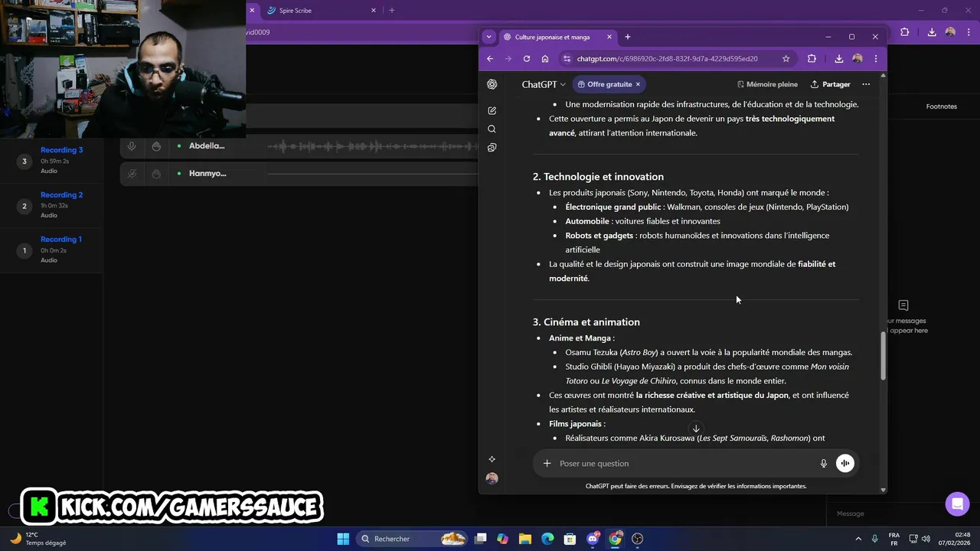The height and width of the screenshot is (551, 980).
Task: Open the weather widget showing 12°C
Action: pos(38,539)
